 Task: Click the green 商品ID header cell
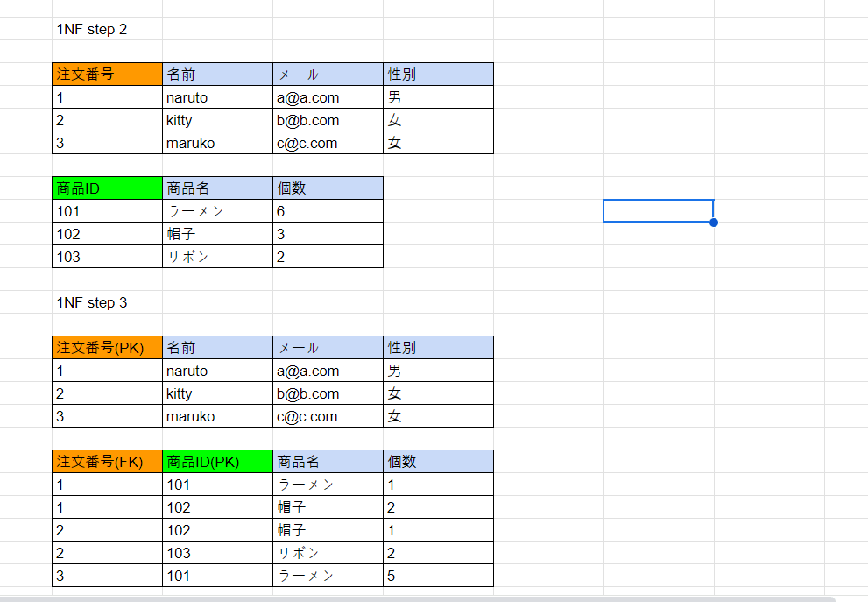click(x=107, y=188)
